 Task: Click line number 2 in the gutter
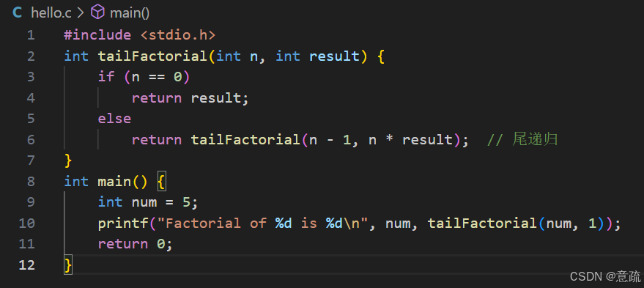tap(31, 56)
